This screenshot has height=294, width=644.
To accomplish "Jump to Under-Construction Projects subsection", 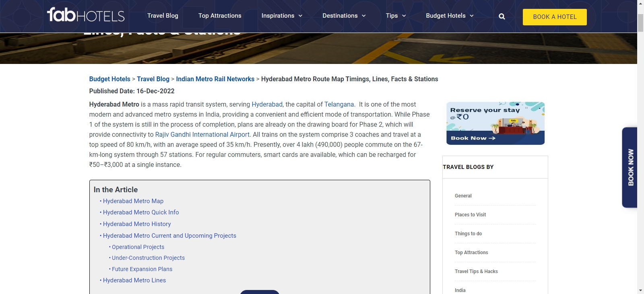I will [148, 258].
